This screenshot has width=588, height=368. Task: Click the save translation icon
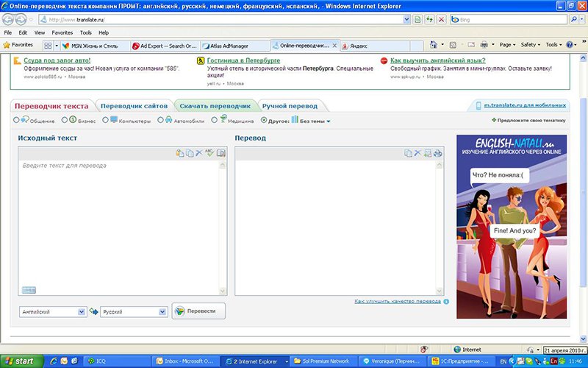pos(428,153)
